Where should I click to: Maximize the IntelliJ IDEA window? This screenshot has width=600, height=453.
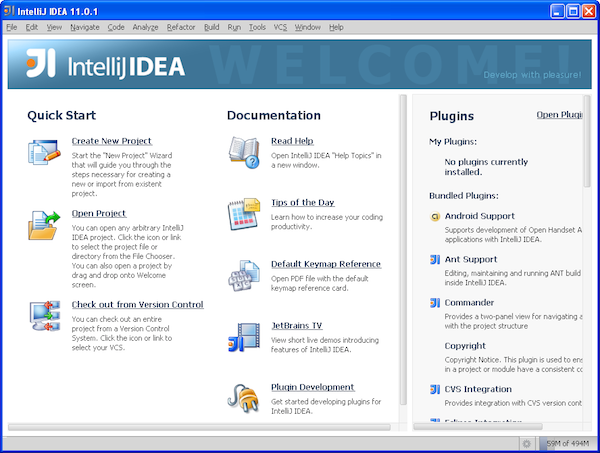point(573,11)
